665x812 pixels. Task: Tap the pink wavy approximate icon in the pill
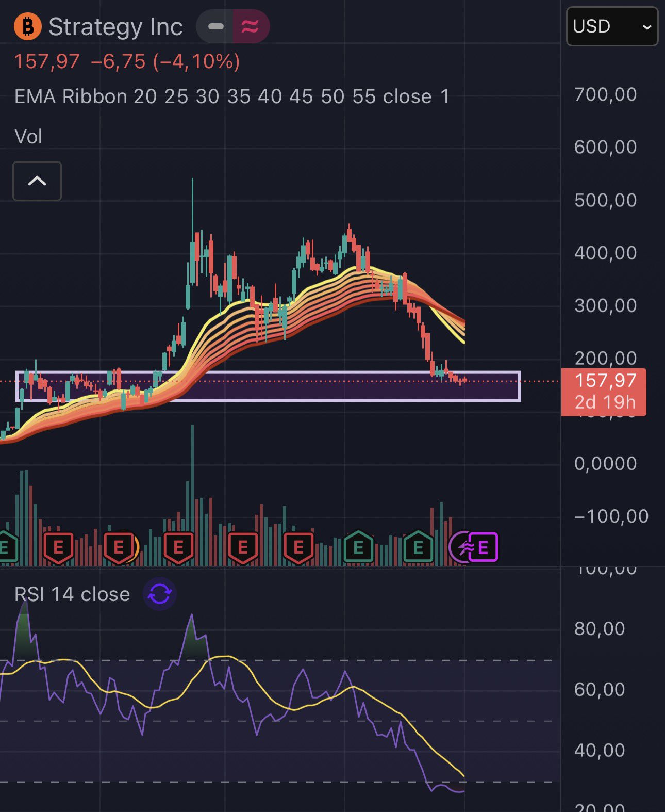pos(250,26)
